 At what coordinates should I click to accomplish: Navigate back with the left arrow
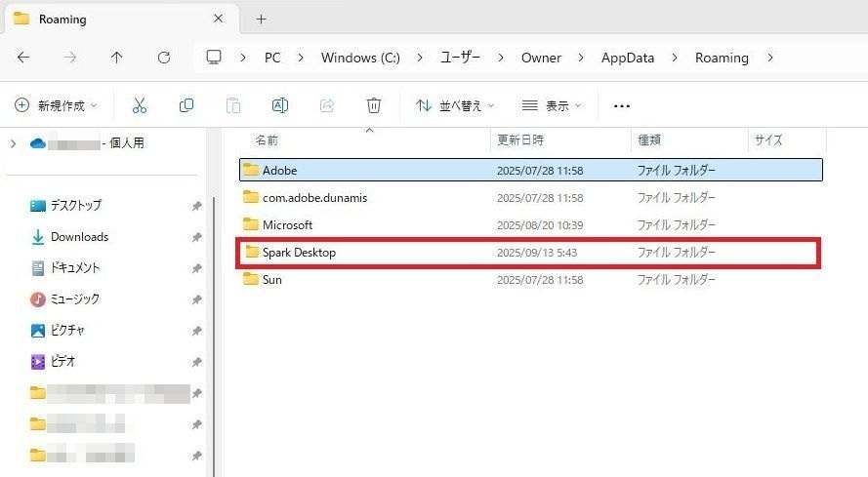(23, 58)
